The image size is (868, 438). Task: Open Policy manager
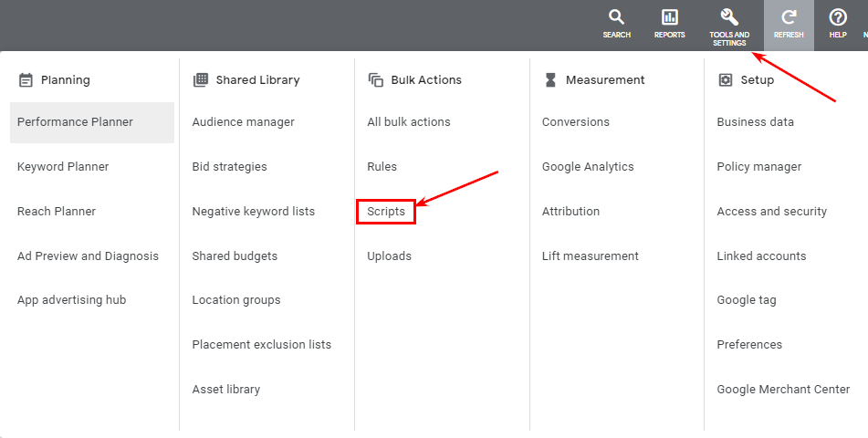[x=759, y=167]
